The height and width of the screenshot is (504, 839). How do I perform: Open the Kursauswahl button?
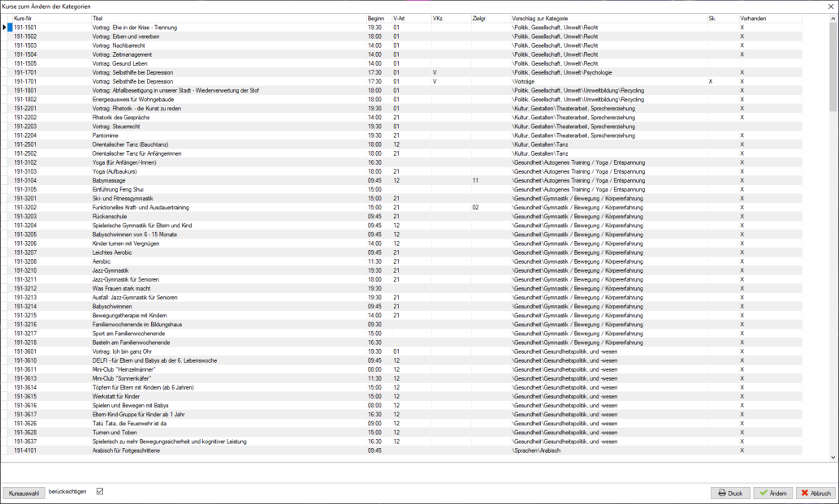coord(24,493)
